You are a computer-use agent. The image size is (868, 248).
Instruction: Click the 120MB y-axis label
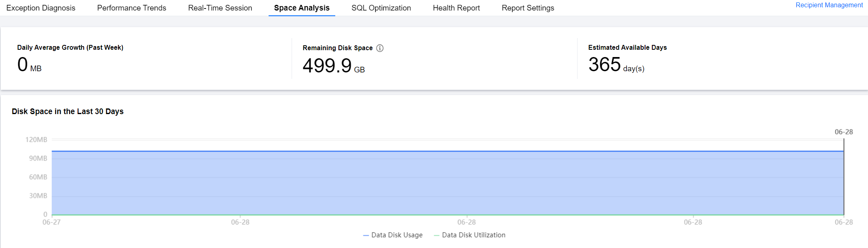click(x=36, y=140)
